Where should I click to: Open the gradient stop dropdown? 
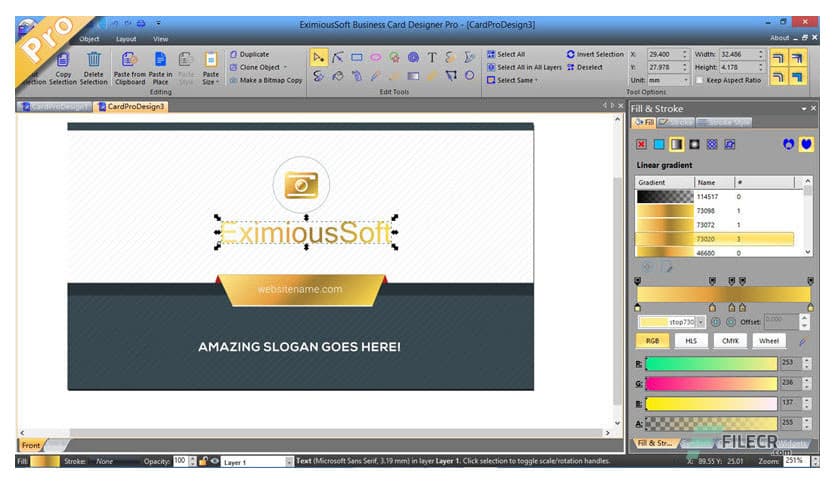(x=701, y=322)
